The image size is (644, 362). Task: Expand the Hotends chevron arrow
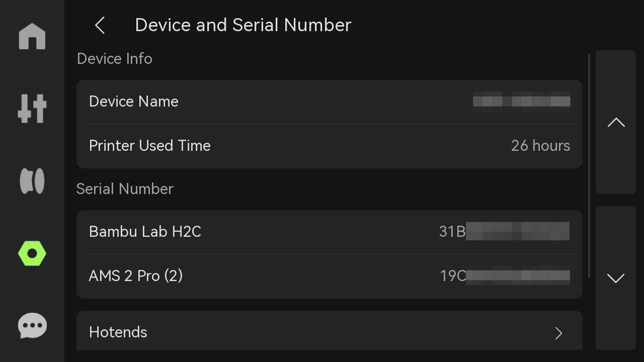(x=558, y=333)
